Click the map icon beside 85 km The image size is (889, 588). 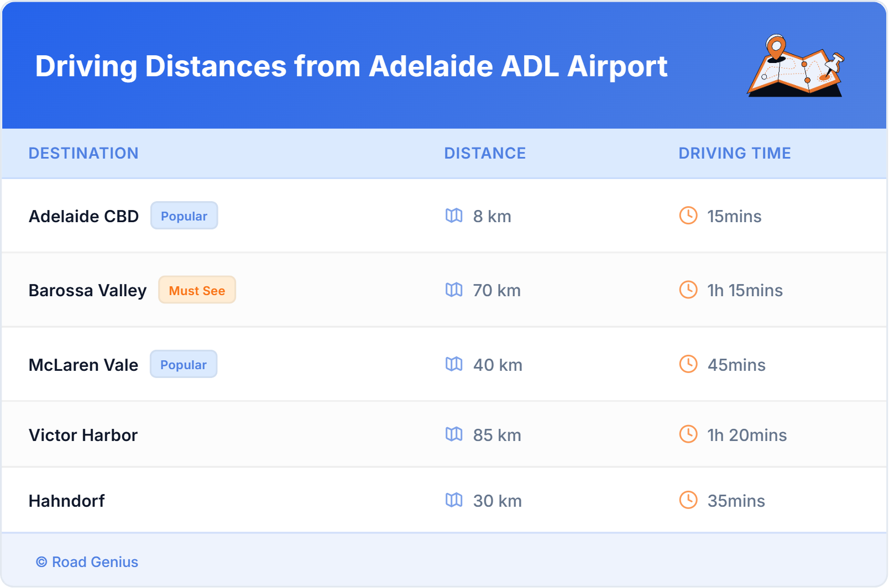pyautogui.click(x=454, y=434)
